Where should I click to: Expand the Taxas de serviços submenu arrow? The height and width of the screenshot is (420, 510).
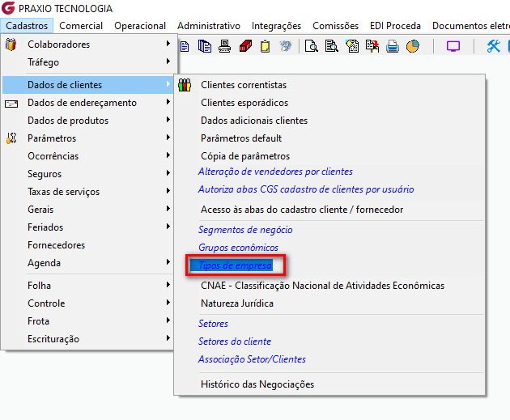pos(168,191)
